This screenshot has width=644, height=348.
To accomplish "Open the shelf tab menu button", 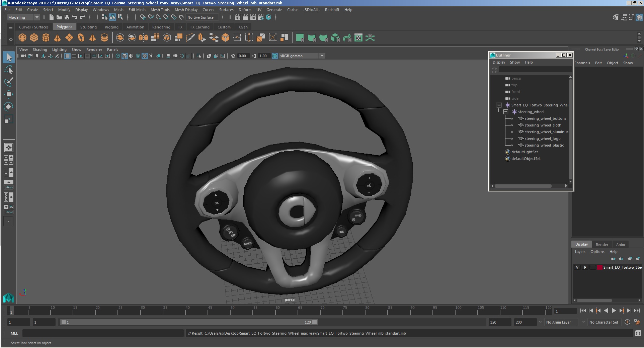I will point(11,27).
